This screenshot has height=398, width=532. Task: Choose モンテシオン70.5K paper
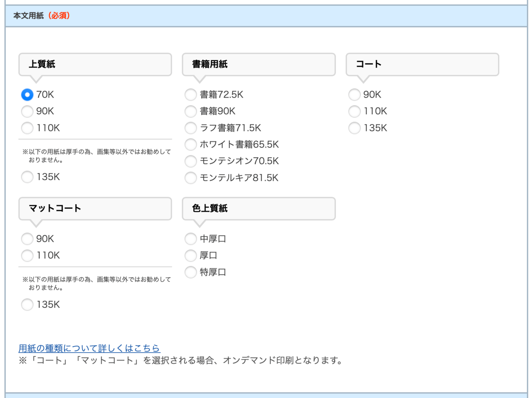[190, 161]
